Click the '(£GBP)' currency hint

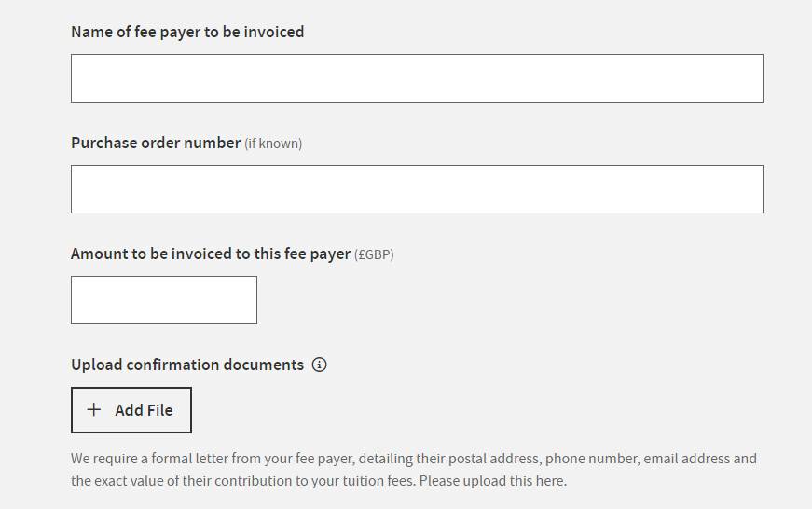point(374,254)
